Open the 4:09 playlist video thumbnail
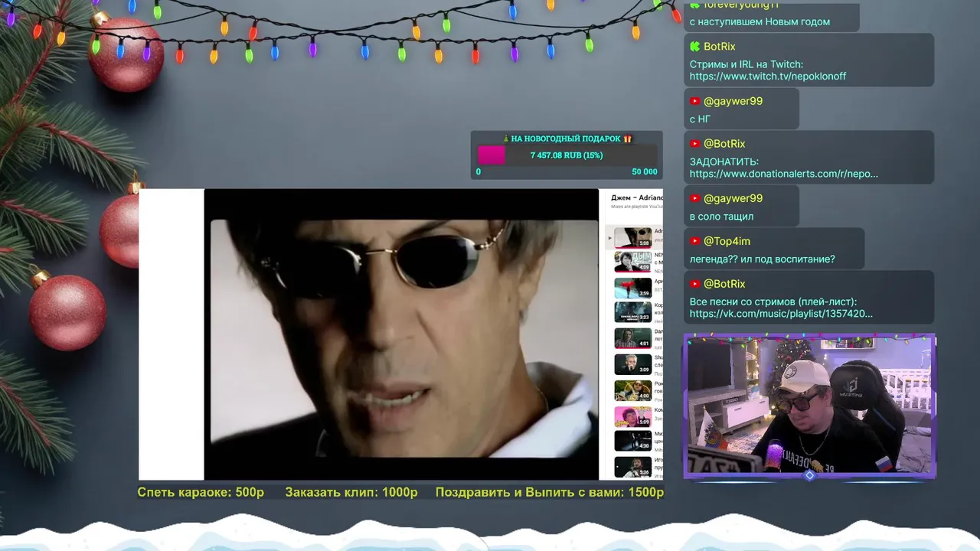Image resolution: width=980 pixels, height=551 pixels. 632,262
